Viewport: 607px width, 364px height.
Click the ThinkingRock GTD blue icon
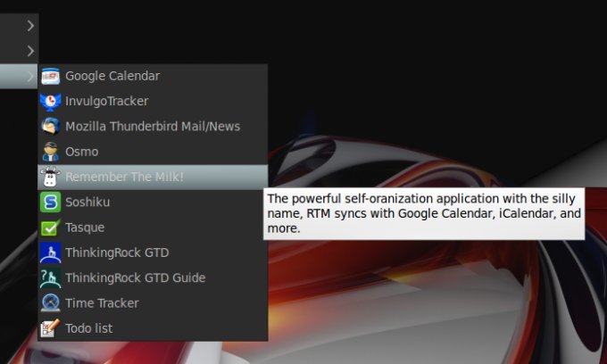(50, 252)
